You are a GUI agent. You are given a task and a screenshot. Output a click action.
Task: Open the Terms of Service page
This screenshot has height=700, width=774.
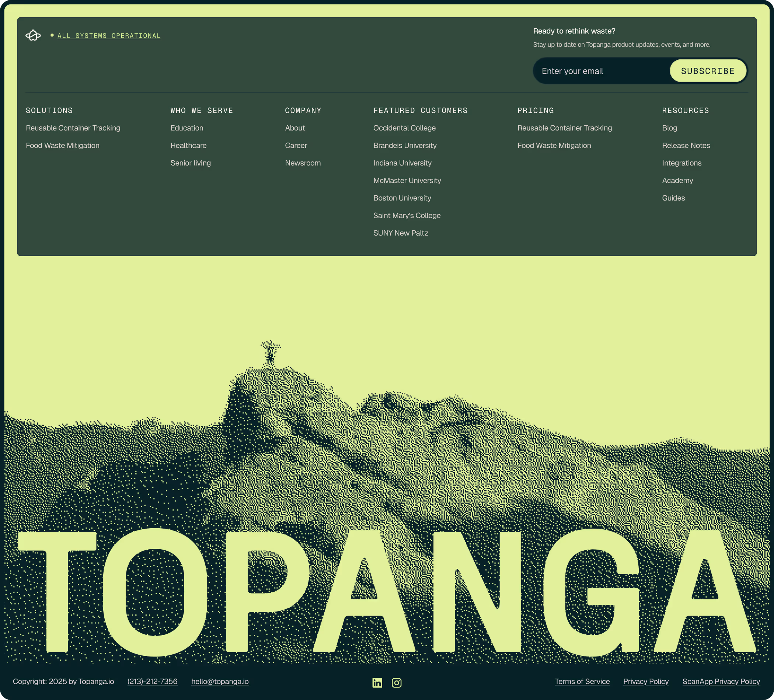coord(582,682)
